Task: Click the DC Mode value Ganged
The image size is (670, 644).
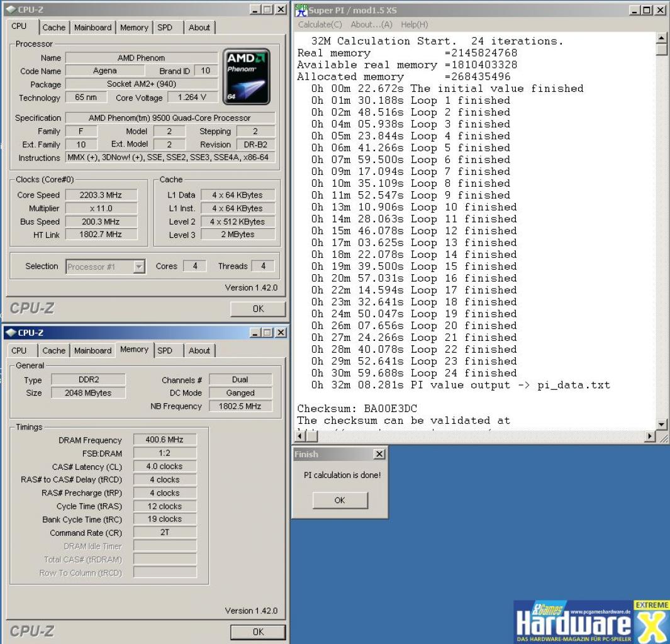Action: coord(240,393)
